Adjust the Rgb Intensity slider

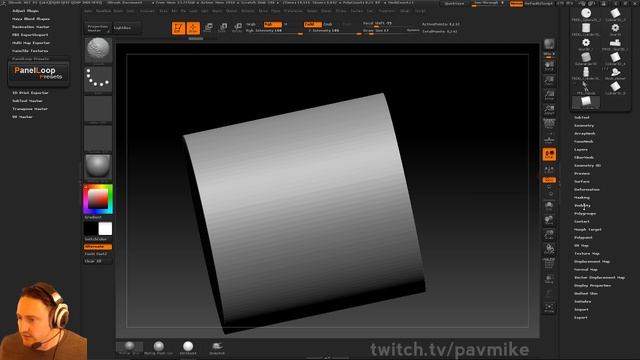coord(274,31)
